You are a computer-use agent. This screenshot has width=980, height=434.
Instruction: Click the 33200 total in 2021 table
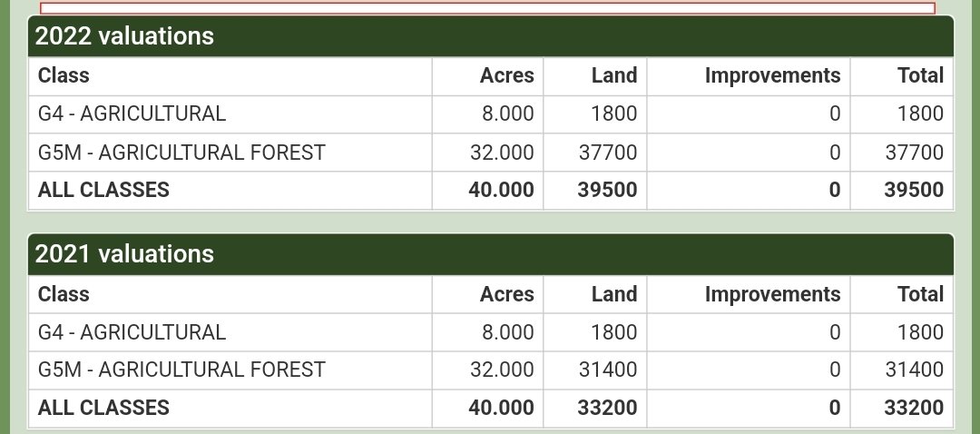913,408
